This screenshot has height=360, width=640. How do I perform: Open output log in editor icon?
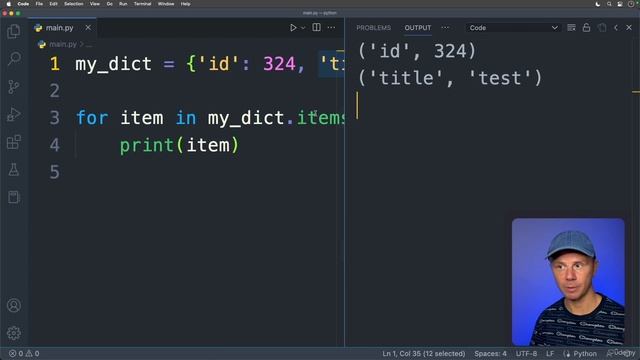(x=602, y=28)
